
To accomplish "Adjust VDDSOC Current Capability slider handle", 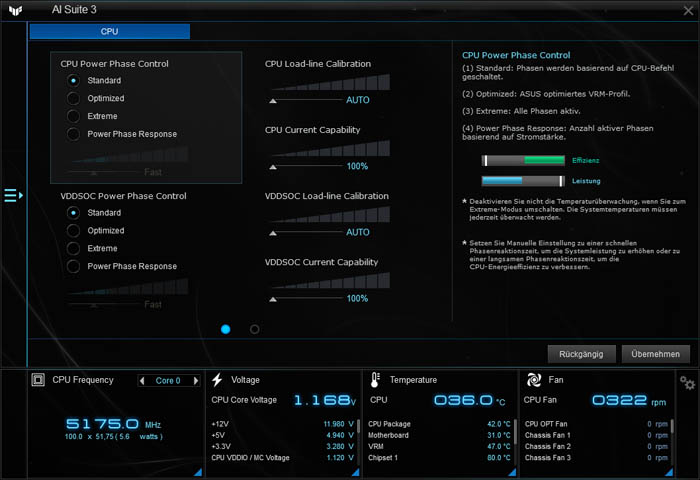I will (273, 299).
